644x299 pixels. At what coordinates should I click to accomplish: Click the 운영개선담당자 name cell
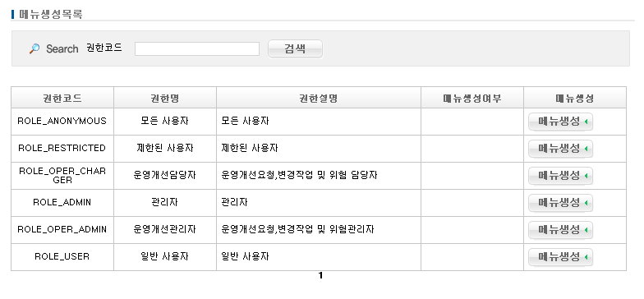165,176
